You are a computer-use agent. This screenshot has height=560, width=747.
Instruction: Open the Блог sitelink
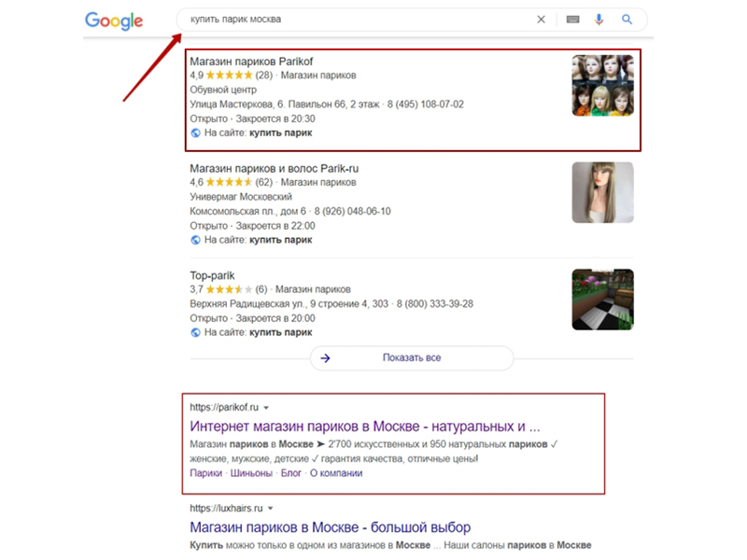coord(290,473)
